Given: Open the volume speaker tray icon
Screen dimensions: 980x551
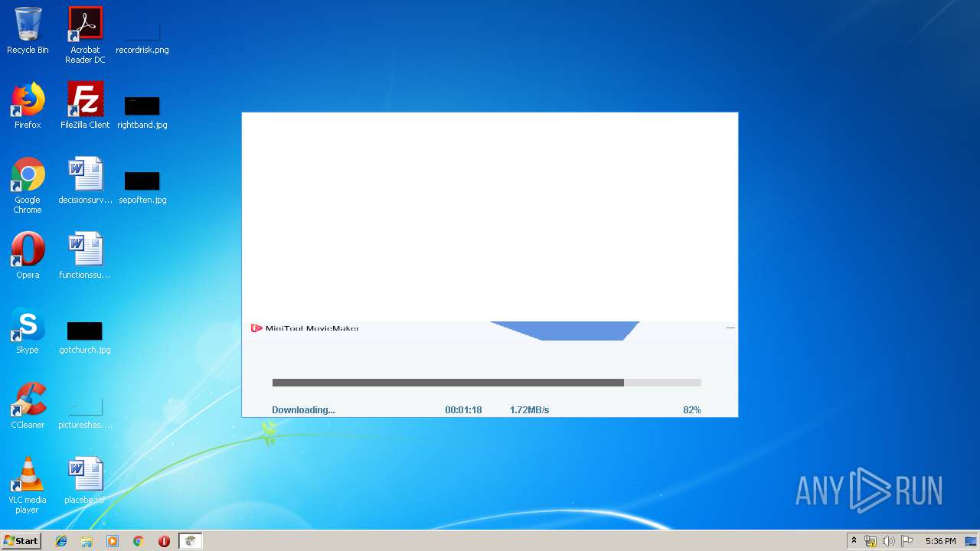Looking at the screenshot, I should click(889, 541).
